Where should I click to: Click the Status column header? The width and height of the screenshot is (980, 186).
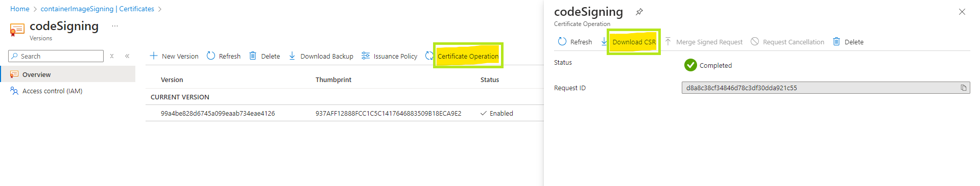[490, 79]
